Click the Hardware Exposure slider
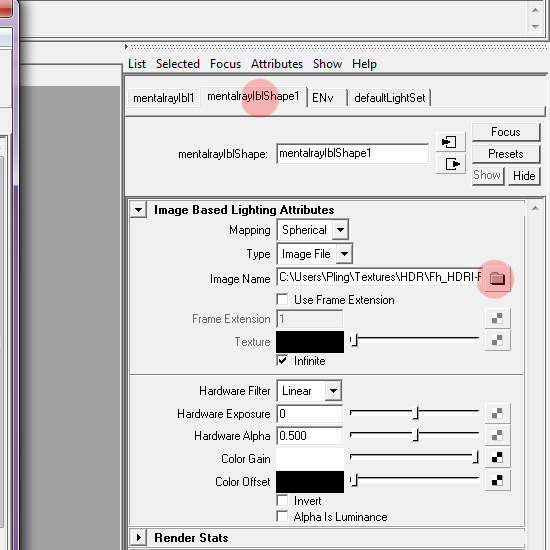The image size is (550, 550). point(415,413)
